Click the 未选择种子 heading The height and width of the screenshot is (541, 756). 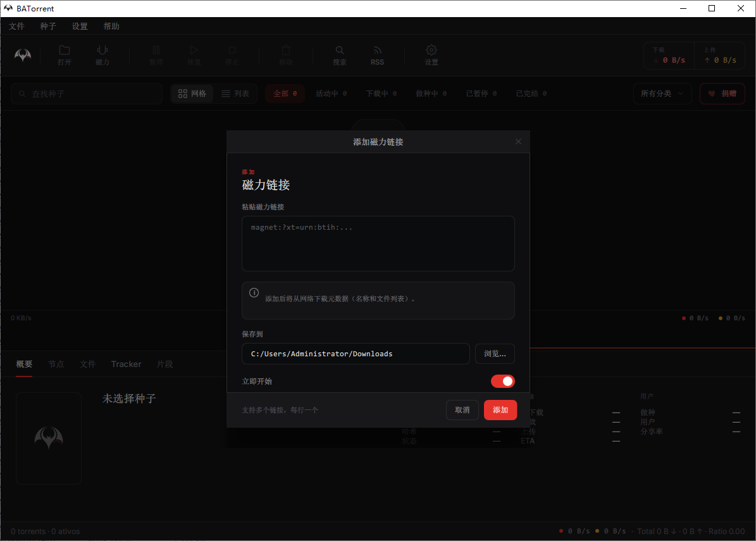129,399
